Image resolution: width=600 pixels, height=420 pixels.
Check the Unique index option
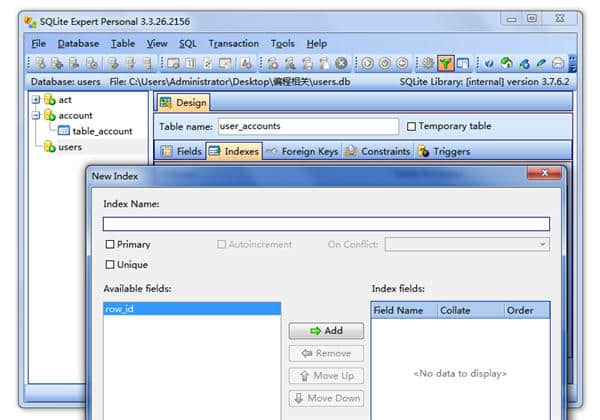click(x=110, y=265)
